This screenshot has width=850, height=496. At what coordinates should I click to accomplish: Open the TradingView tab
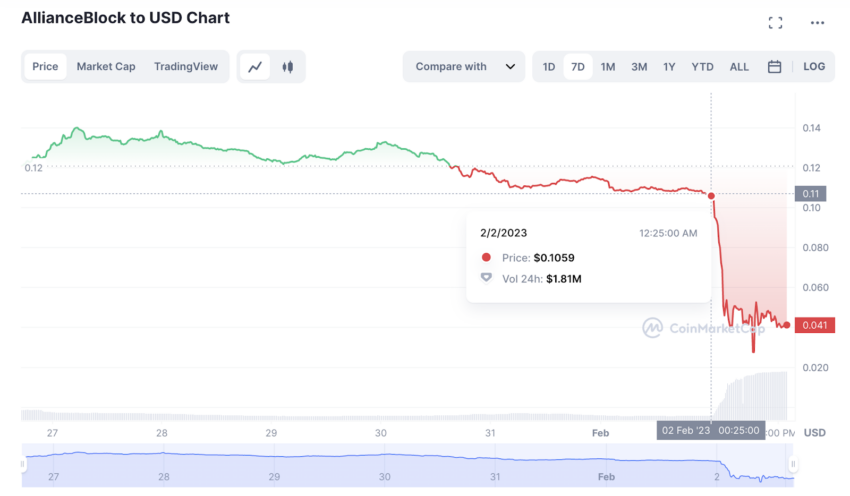(186, 67)
